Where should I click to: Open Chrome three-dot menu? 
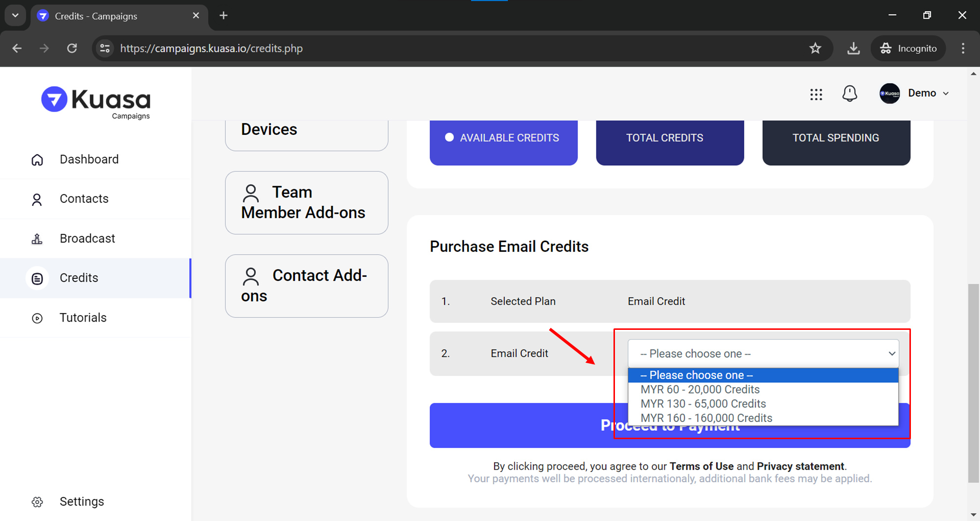963,48
